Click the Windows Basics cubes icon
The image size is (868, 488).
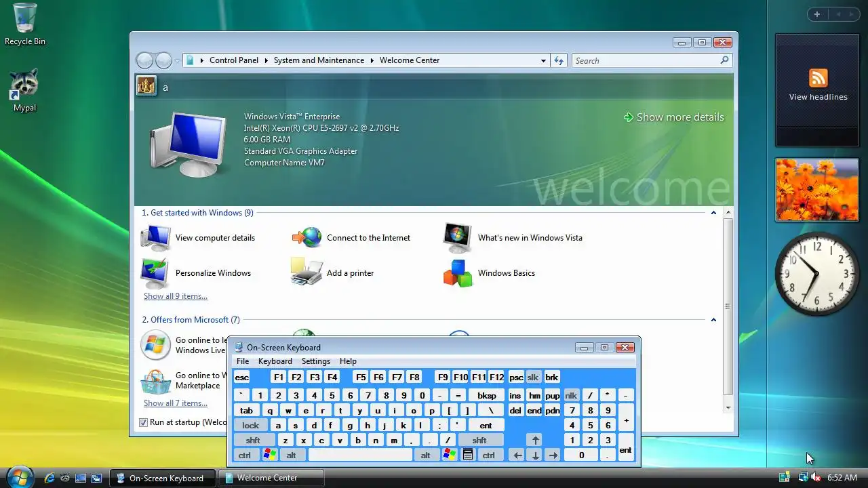click(458, 273)
